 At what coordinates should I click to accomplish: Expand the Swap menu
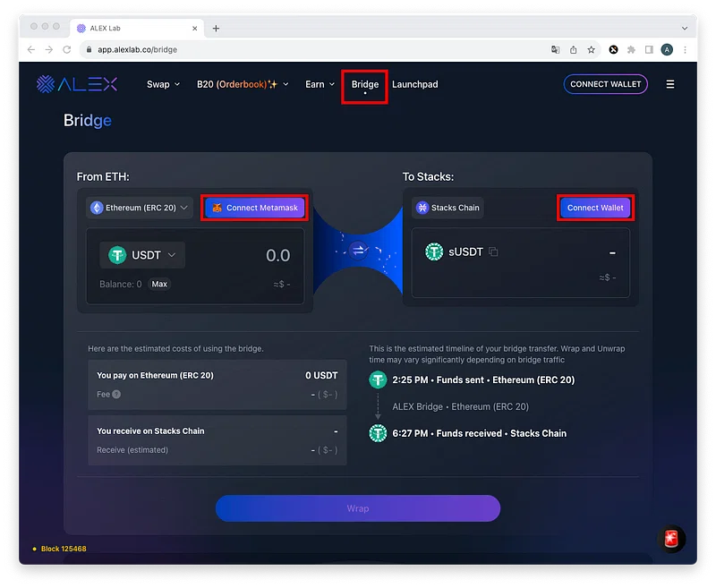click(163, 84)
